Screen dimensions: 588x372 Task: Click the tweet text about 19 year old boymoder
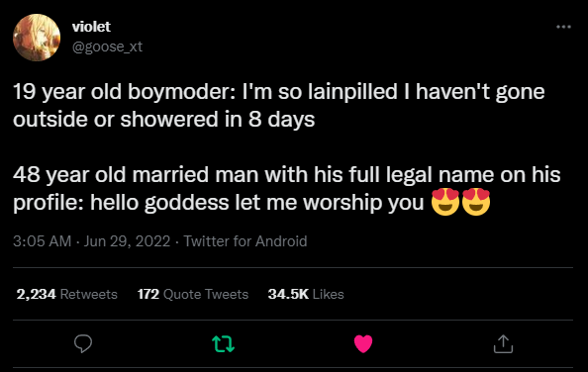pyautogui.click(x=278, y=106)
